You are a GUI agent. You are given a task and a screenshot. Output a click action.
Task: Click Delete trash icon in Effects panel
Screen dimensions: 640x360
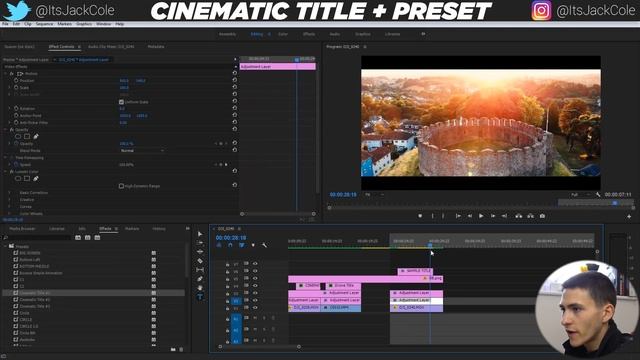[x=181, y=349]
